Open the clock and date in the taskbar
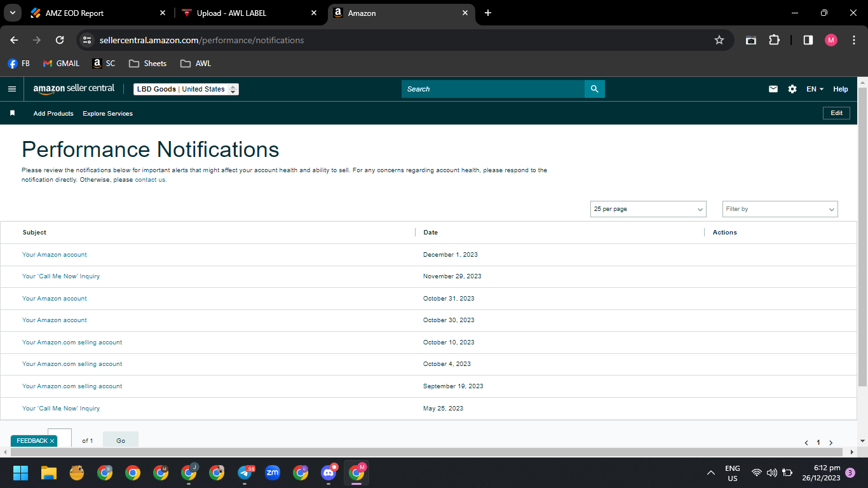Image resolution: width=868 pixels, height=488 pixels. (821, 473)
